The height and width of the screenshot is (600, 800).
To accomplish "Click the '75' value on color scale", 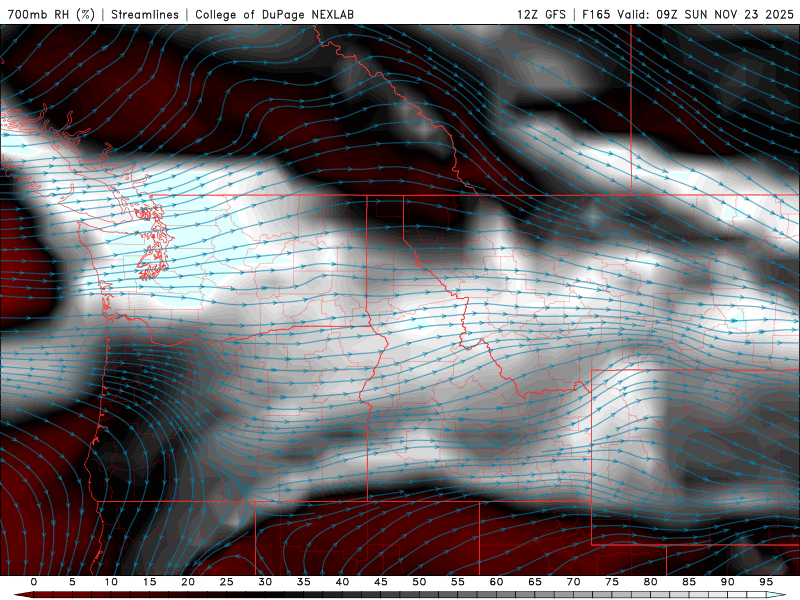I will (x=612, y=582).
